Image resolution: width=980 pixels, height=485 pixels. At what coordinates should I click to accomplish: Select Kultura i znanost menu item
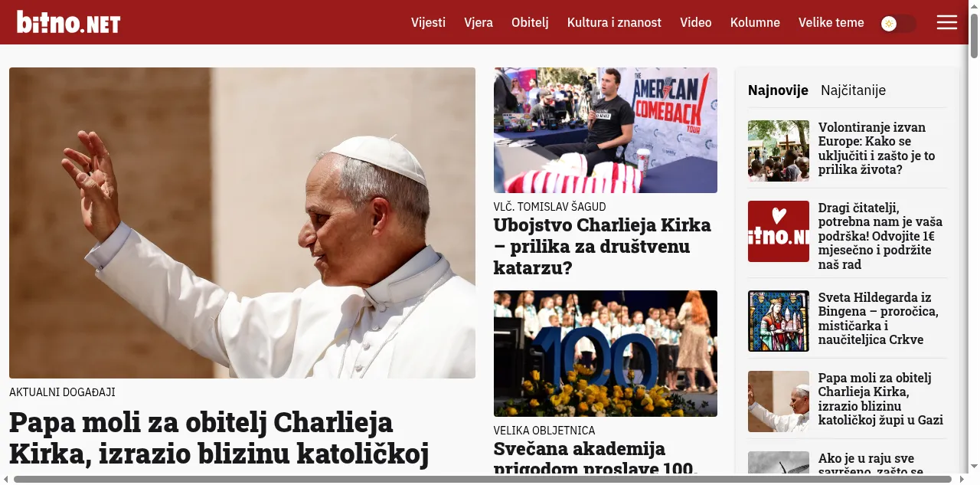click(x=614, y=22)
